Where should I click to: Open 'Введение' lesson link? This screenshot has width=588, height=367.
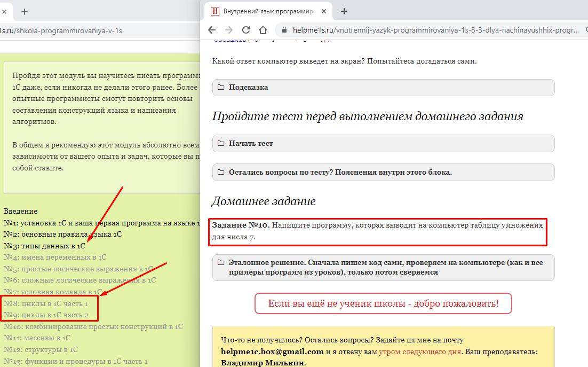(x=21, y=211)
